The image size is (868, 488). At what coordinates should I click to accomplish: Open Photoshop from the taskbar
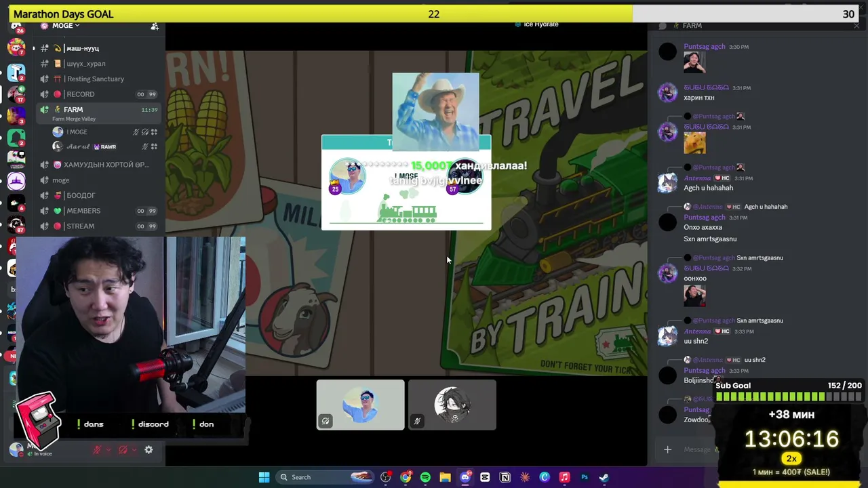(x=584, y=477)
